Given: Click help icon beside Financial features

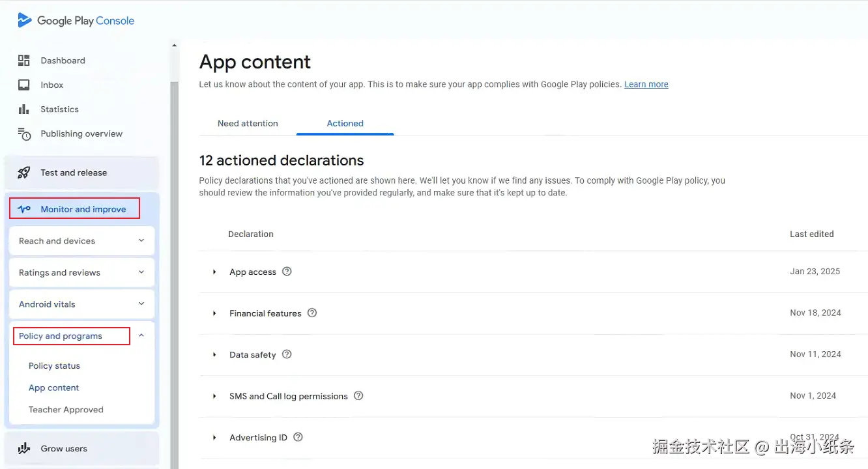Looking at the screenshot, I should coord(312,313).
